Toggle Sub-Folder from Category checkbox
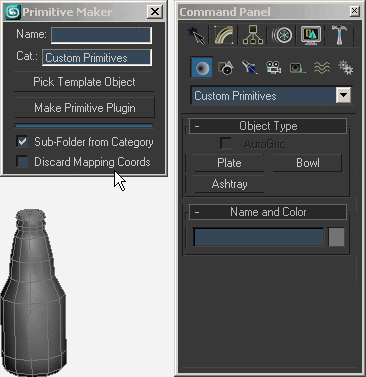The image size is (366, 377). 22,141
